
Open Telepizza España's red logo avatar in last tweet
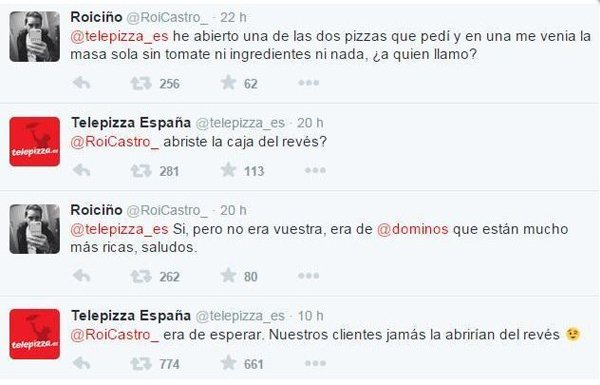coord(34,334)
